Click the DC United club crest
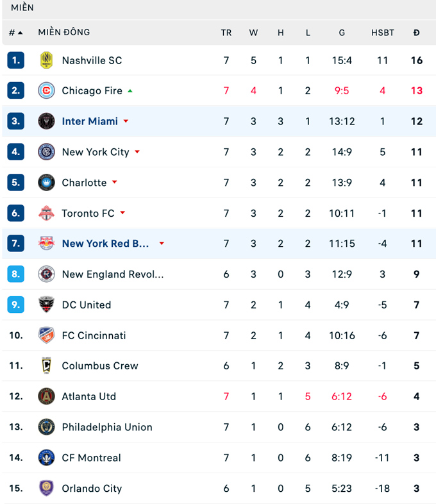Image resolution: width=436 pixels, height=504 pixels. [x=46, y=305]
